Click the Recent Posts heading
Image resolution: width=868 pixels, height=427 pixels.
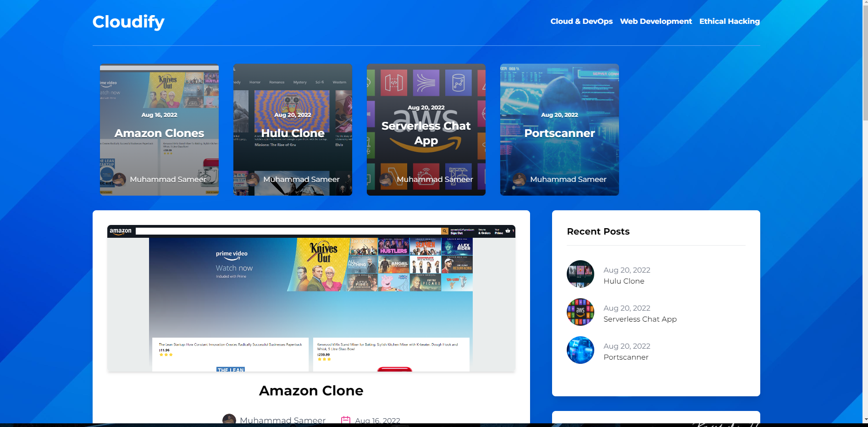(598, 231)
